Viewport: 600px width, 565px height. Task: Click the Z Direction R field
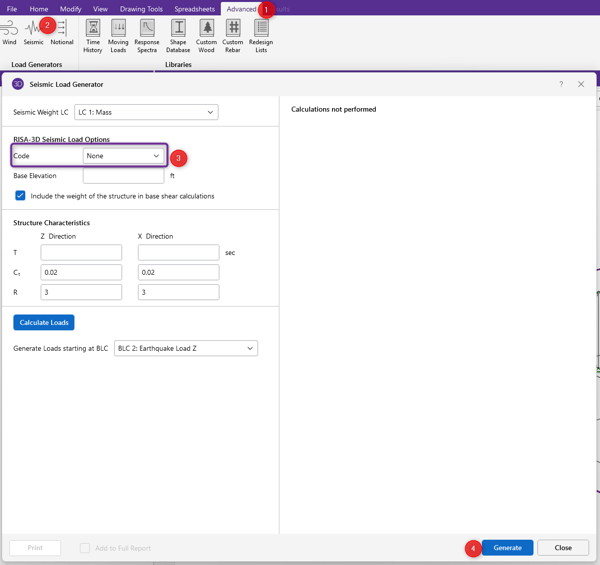click(81, 292)
